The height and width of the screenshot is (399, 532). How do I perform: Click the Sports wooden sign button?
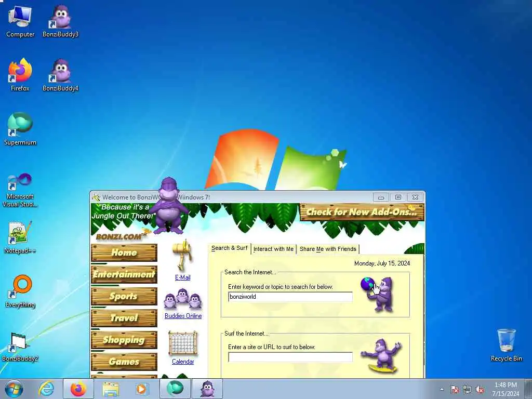[124, 296]
